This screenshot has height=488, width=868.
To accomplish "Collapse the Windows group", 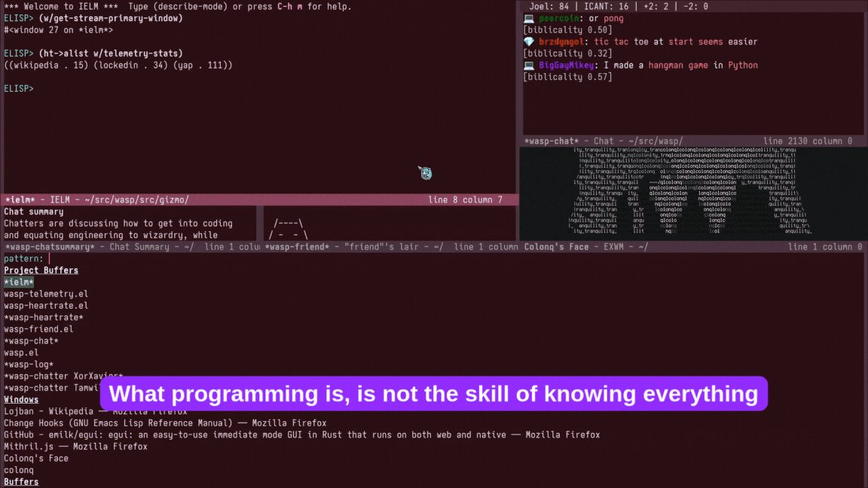I will coord(21,399).
